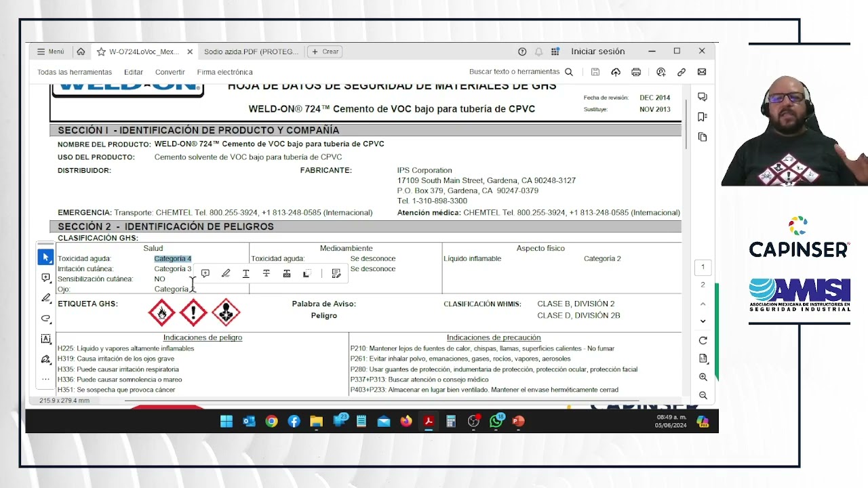Edit text icon in floating toolbar

pos(336,273)
